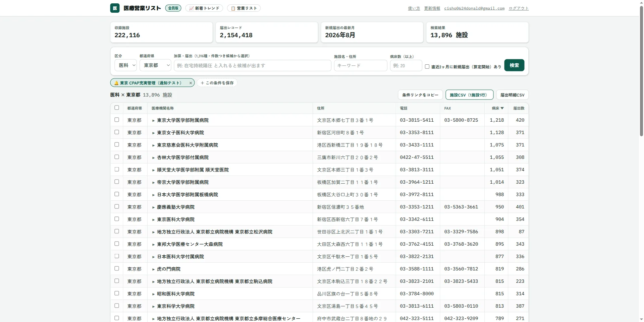Click the 検索結果 13,896 施設 card
Viewport: 644px width, 322px height.
[477, 32]
